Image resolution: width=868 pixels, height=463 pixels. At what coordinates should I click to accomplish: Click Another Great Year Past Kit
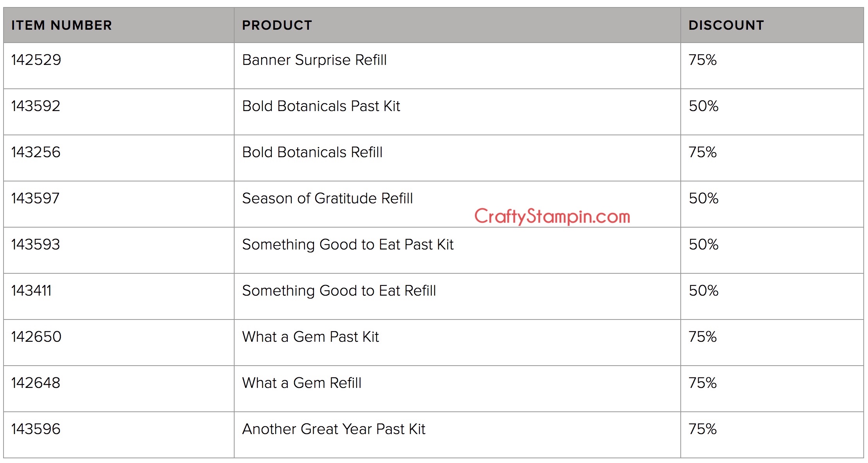(x=334, y=429)
